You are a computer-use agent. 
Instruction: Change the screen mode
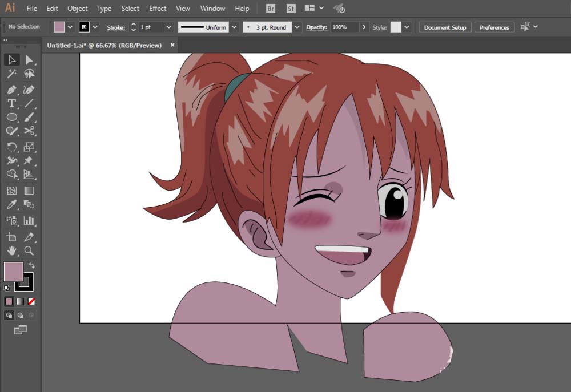point(20,330)
